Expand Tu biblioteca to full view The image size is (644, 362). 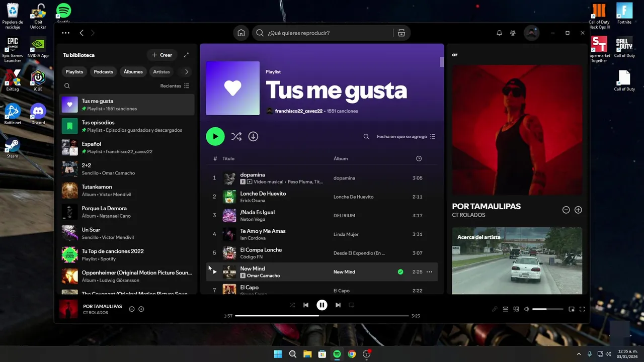(186, 55)
